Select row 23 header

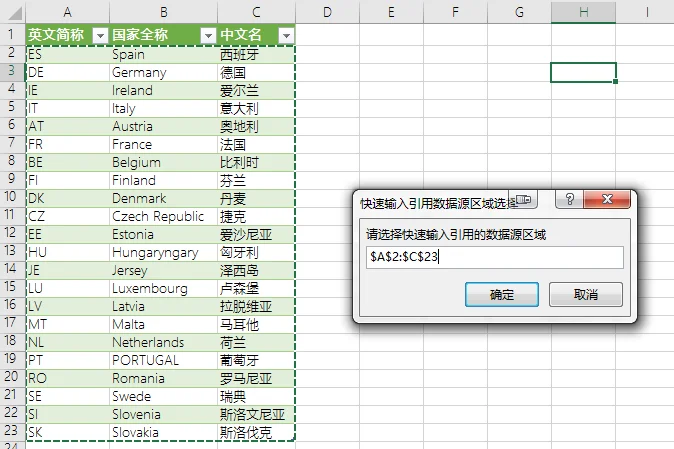[x=12, y=431]
